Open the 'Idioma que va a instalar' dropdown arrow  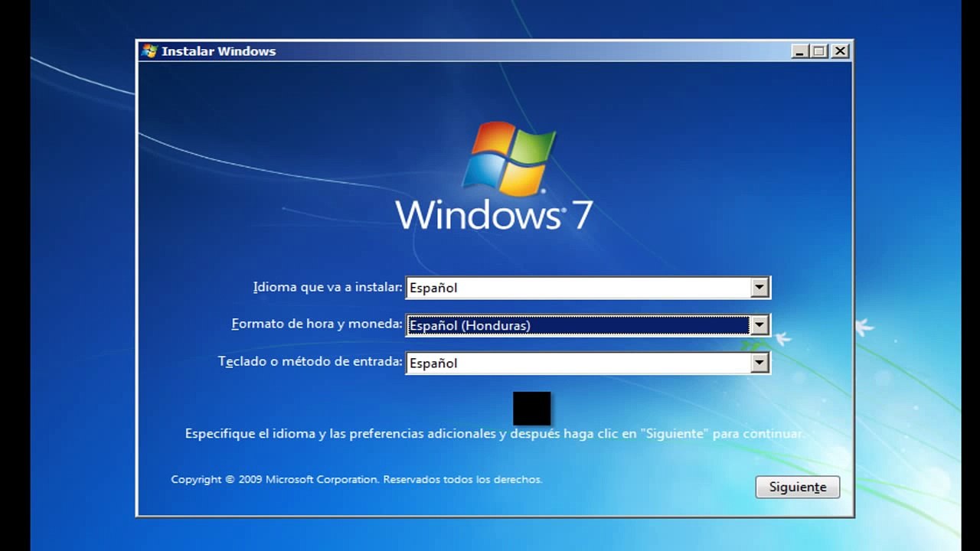tap(759, 288)
